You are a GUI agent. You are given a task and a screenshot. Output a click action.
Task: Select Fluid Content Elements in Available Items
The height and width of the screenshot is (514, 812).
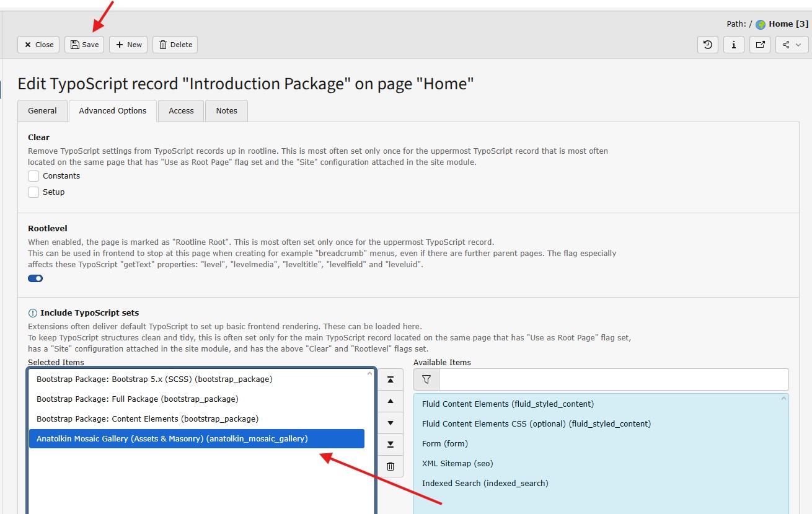[x=508, y=404]
